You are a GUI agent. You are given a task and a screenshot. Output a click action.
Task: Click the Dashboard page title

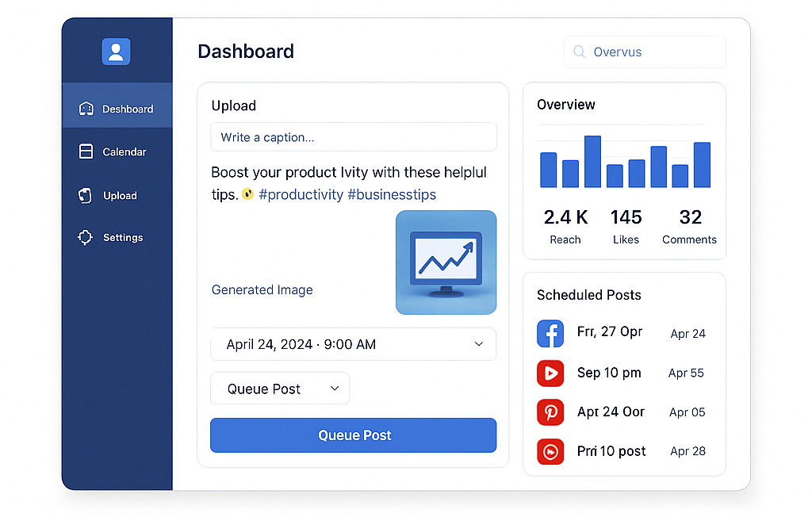pyautogui.click(x=246, y=52)
